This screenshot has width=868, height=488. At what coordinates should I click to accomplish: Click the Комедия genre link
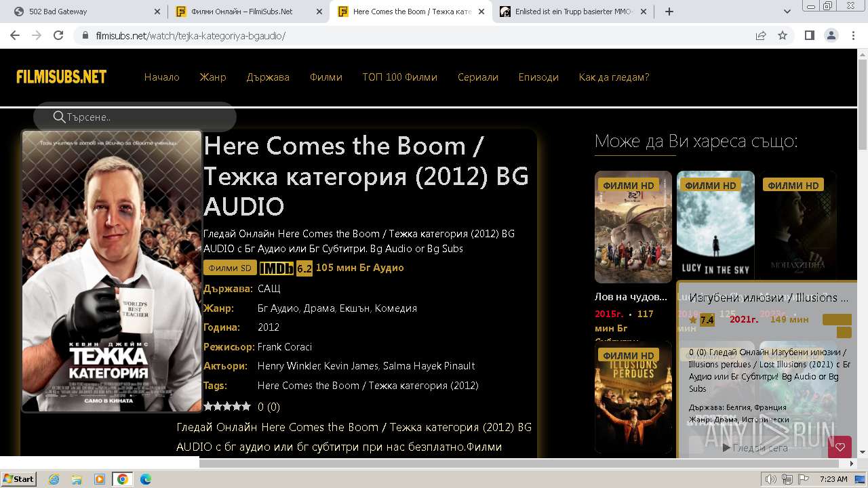pos(396,308)
